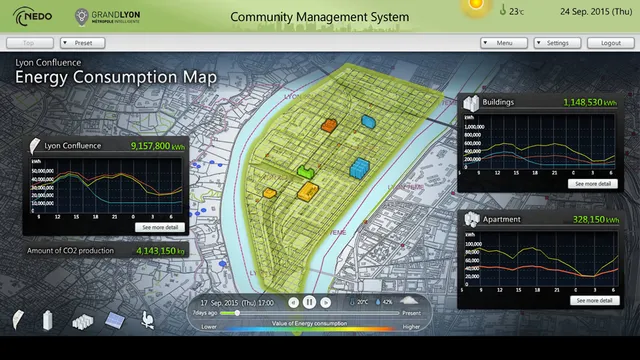This screenshot has height=360, width=640.
Task: Click the large blue building on the map
Action: pyautogui.click(x=360, y=168)
